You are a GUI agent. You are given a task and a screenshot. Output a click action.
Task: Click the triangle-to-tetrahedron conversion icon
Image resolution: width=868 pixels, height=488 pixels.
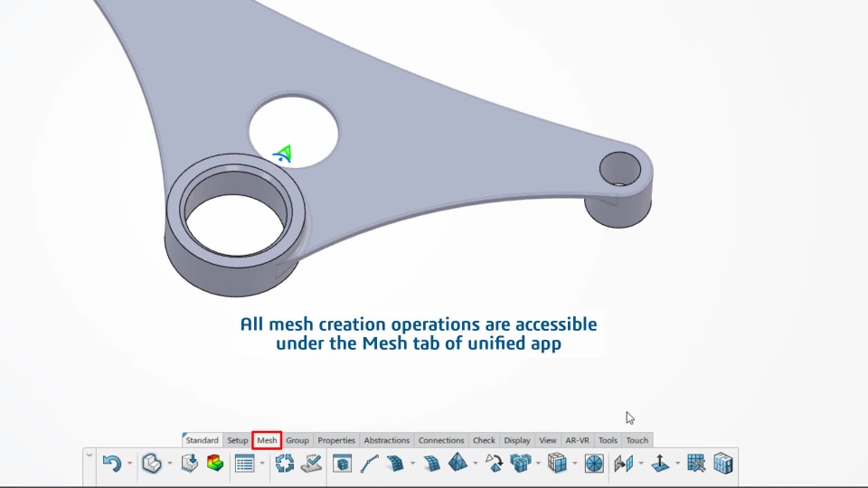click(x=494, y=463)
